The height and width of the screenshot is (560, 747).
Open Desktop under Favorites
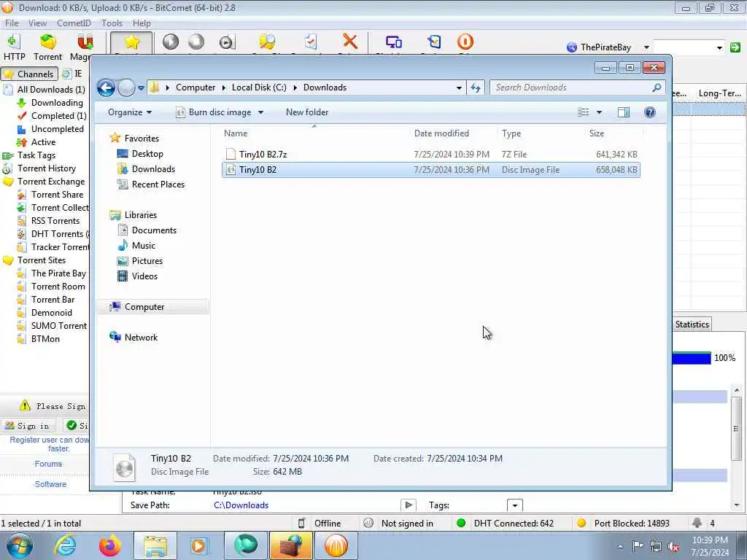(x=147, y=154)
